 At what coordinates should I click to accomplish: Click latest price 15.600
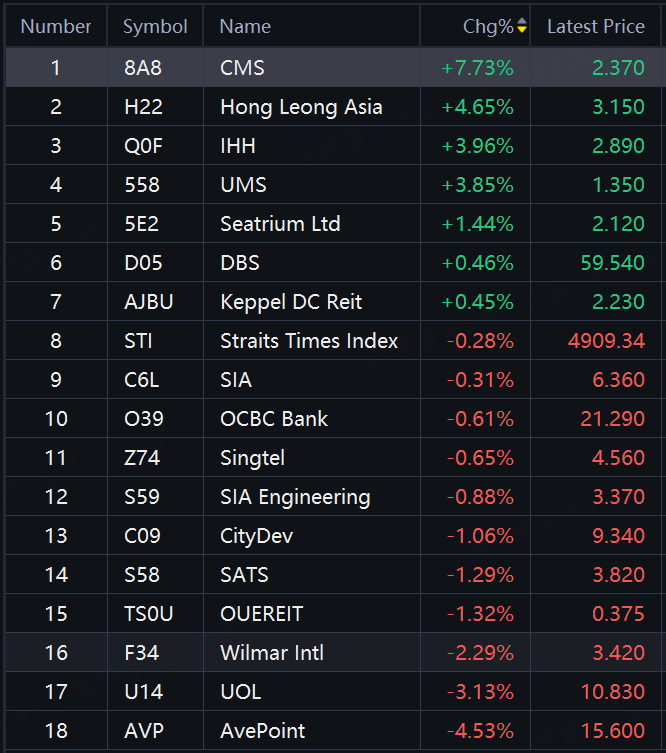click(x=613, y=731)
